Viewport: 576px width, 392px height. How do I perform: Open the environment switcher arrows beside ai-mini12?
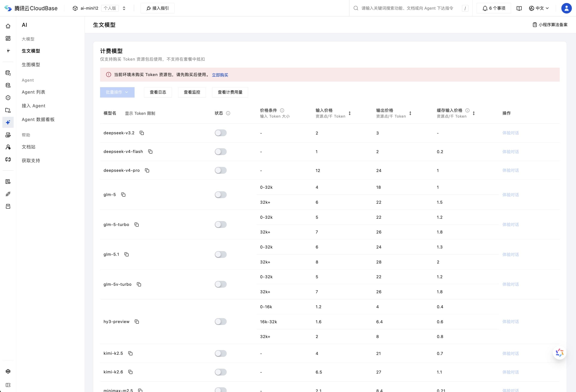tap(124, 8)
